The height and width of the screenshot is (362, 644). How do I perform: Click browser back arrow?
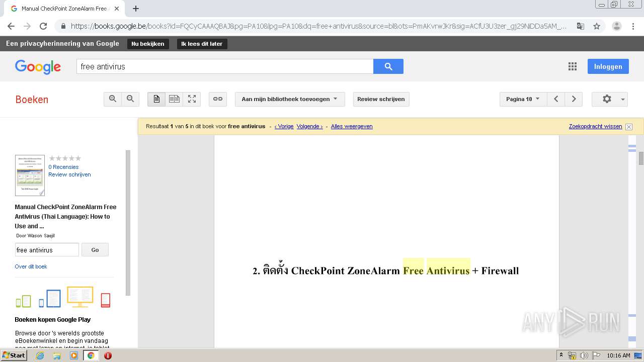point(11,26)
